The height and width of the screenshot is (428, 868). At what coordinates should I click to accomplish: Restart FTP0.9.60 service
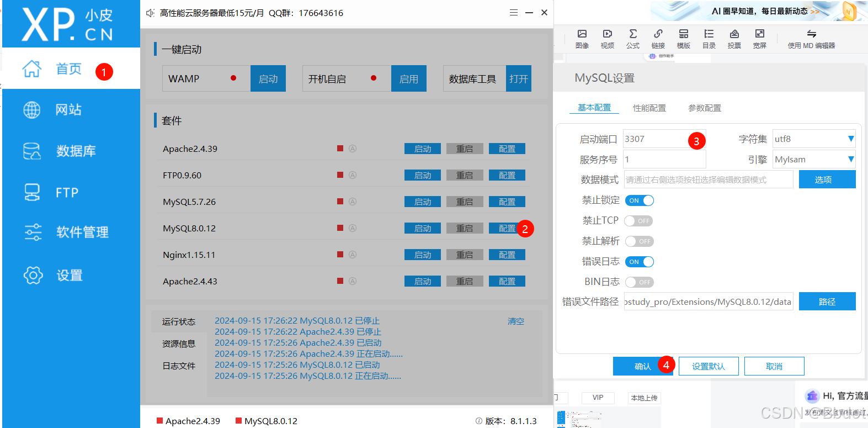point(465,175)
